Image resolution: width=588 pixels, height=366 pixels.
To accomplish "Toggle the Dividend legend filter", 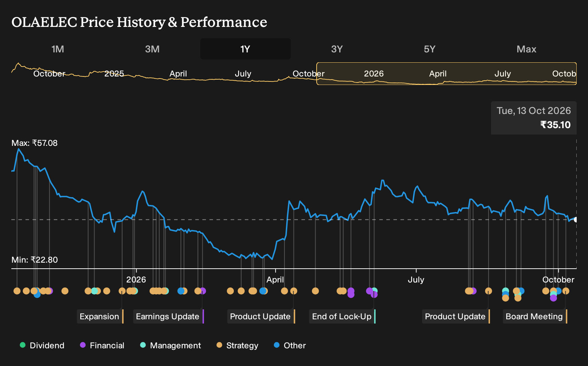I will click(42, 345).
